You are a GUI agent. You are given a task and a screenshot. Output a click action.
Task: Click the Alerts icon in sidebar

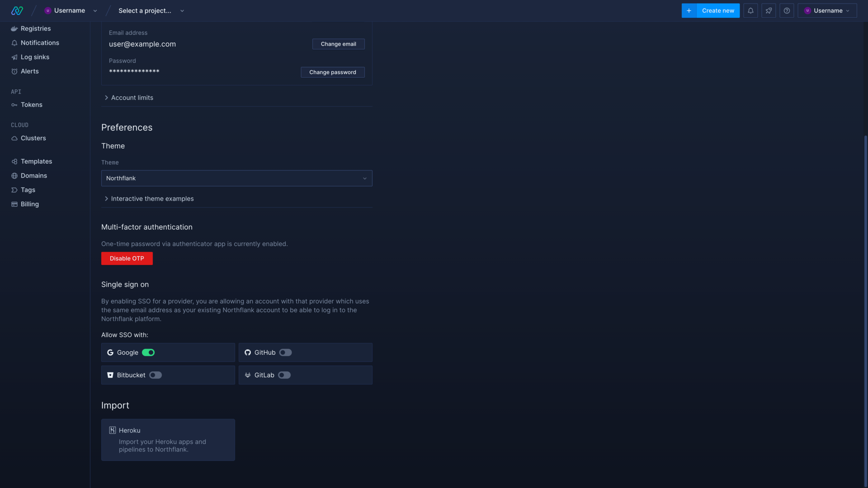pyautogui.click(x=14, y=71)
